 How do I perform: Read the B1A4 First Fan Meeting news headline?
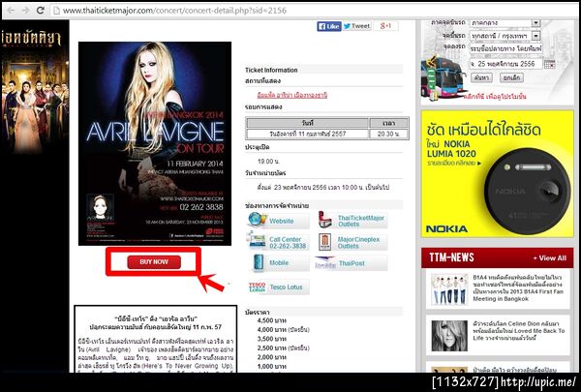point(518,287)
